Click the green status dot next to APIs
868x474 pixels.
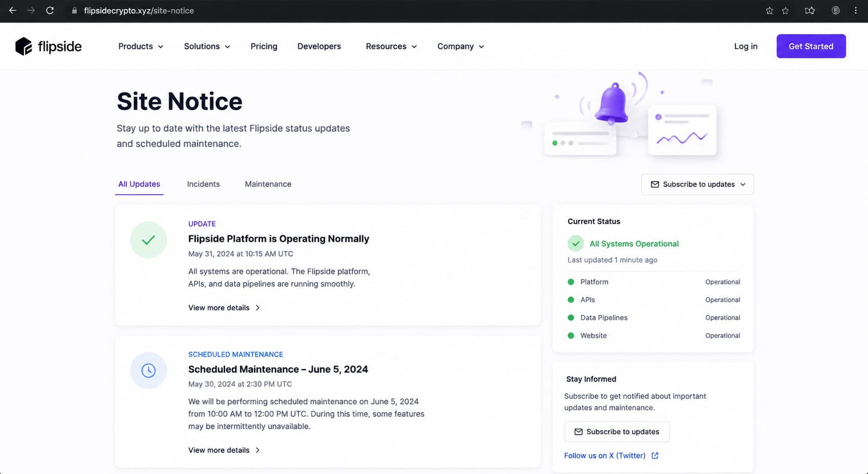[x=571, y=300]
